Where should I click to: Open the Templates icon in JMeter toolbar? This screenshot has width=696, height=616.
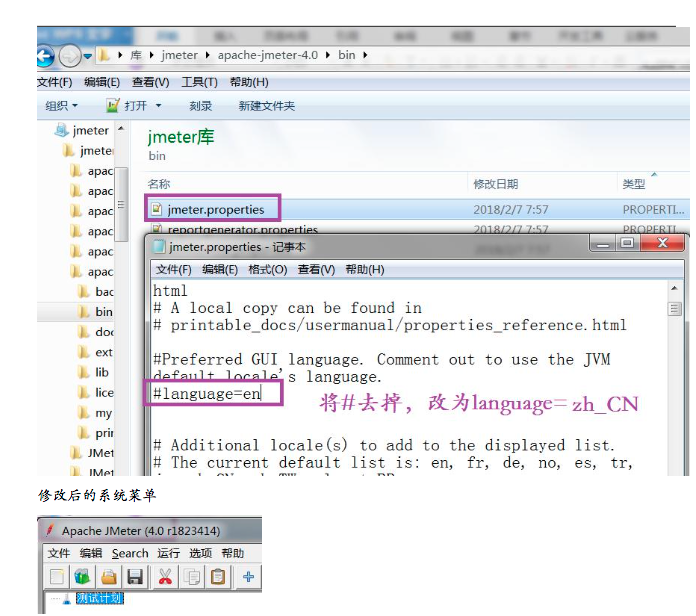point(83,577)
